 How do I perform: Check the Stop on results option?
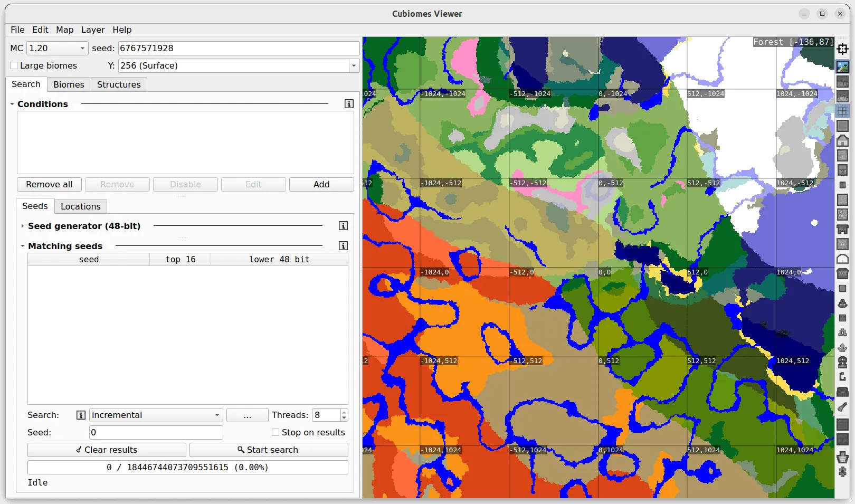pos(275,432)
